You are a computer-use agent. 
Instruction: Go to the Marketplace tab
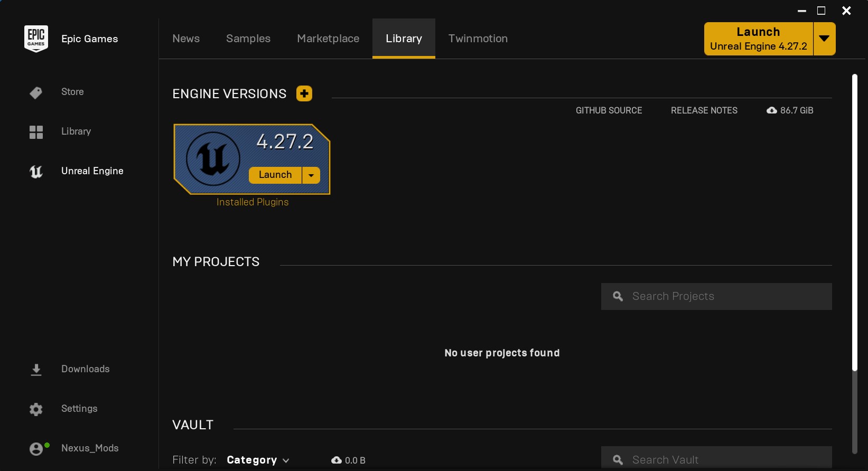click(328, 39)
